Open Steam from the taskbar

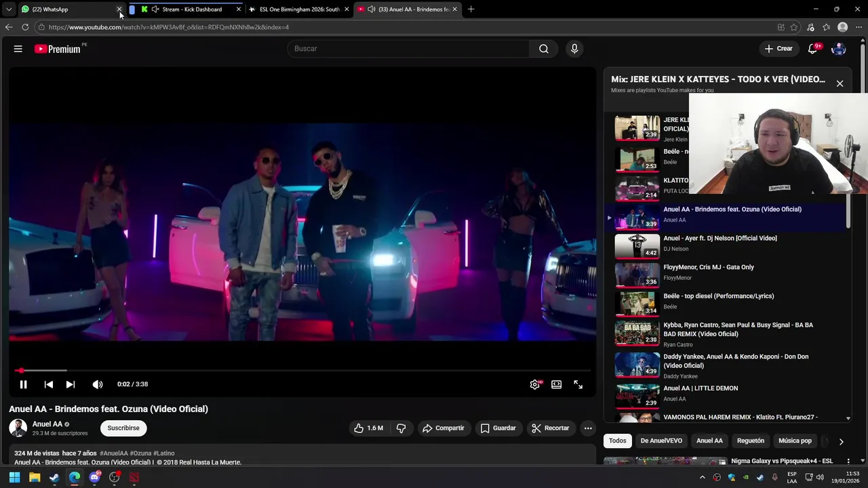point(54,477)
